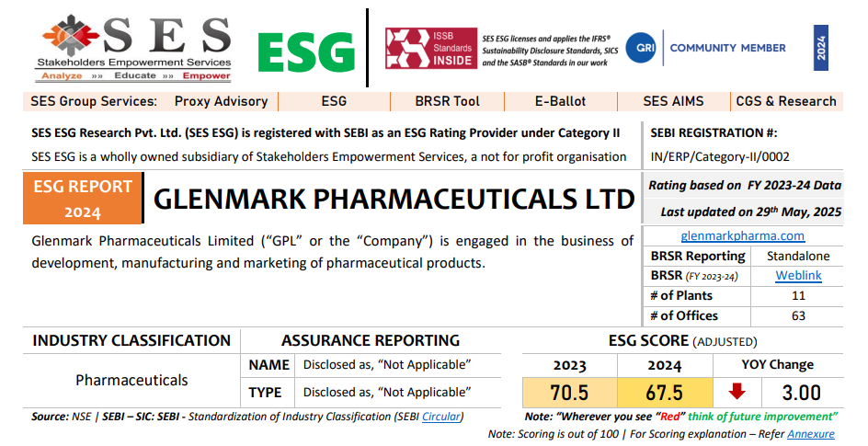This screenshot has width=868, height=446.
Task: Follow the Annexure scoring explanation link
Action: pyautogui.click(x=810, y=434)
